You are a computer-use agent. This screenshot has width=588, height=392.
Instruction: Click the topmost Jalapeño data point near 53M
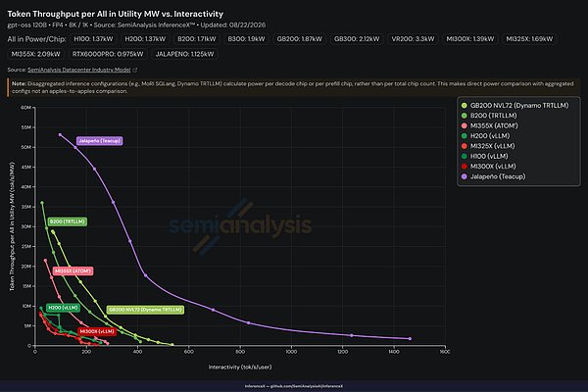[60, 134]
